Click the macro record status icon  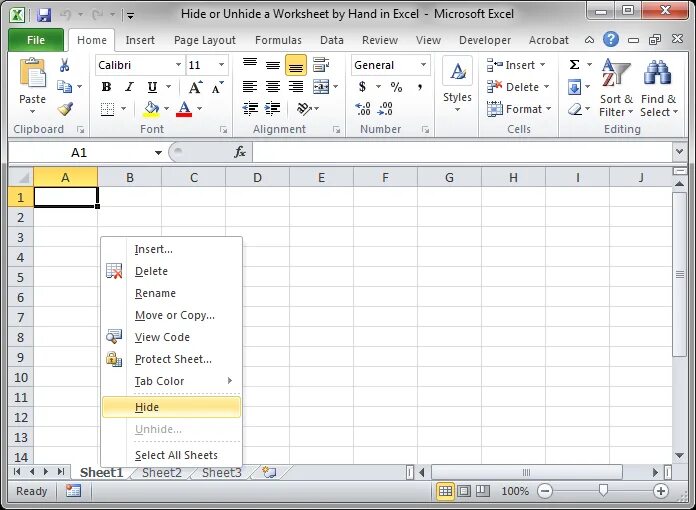tap(73, 491)
